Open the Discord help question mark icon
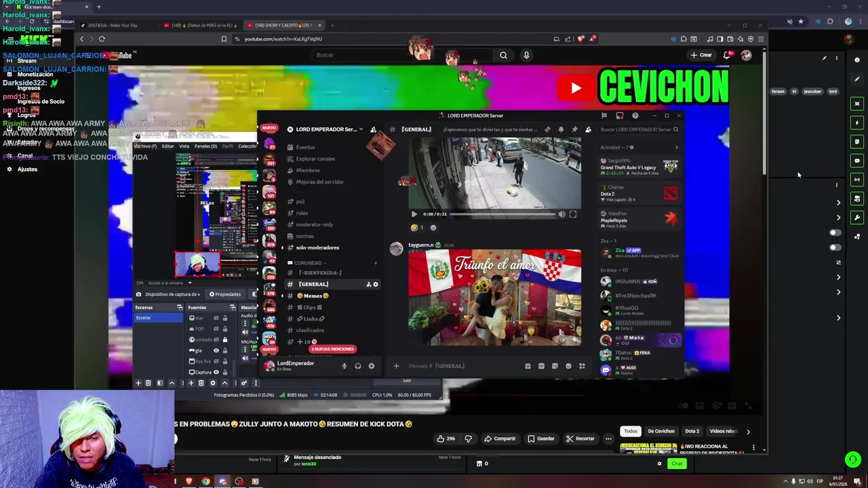This screenshot has height=488, width=868. pyautogui.click(x=635, y=116)
